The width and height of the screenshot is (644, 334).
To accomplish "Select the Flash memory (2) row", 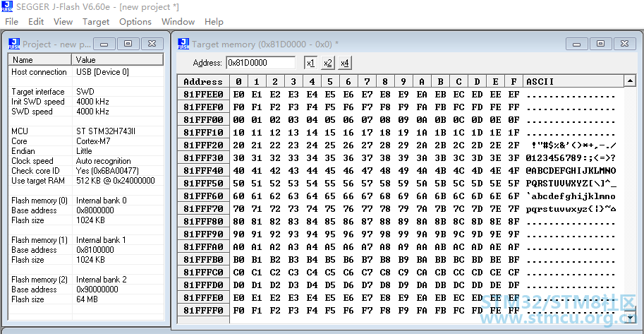I will click(85, 280).
